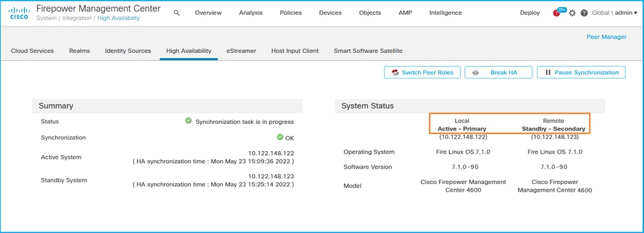Click the Pause Synchronization button
This screenshot has width=644, height=233.
pyautogui.click(x=581, y=72)
